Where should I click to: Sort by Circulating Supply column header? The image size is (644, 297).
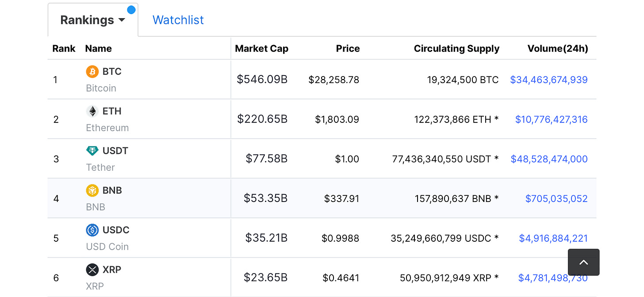pos(456,49)
